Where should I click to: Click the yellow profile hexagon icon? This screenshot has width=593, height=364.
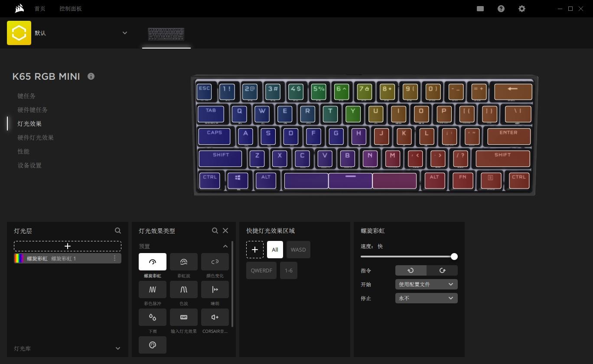tap(19, 33)
